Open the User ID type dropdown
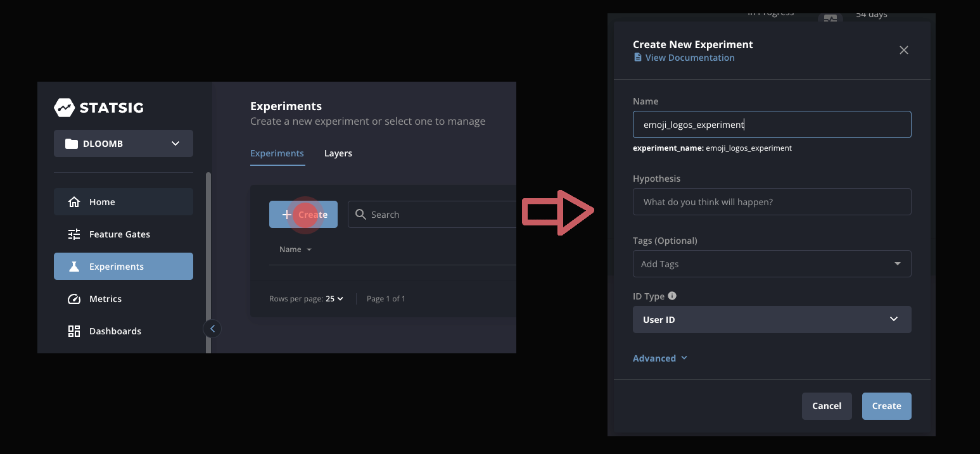The width and height of the screenshot is (980, 454). [772, 320]
